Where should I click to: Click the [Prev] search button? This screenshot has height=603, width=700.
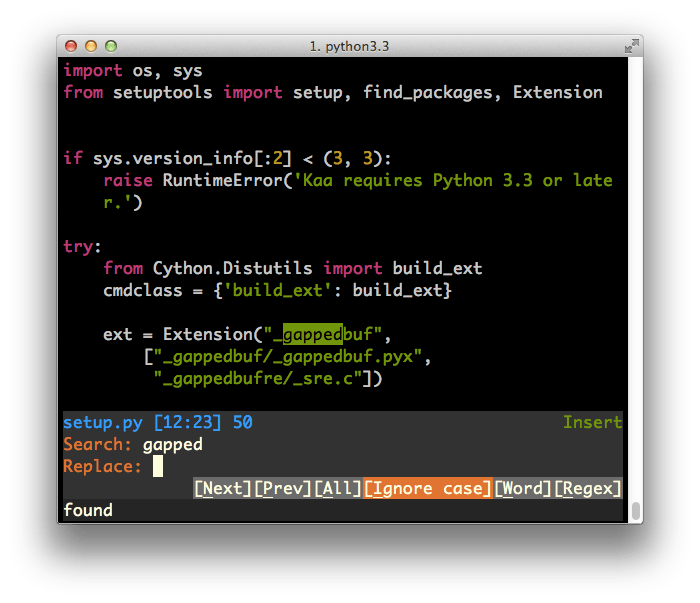click(282, 488)
